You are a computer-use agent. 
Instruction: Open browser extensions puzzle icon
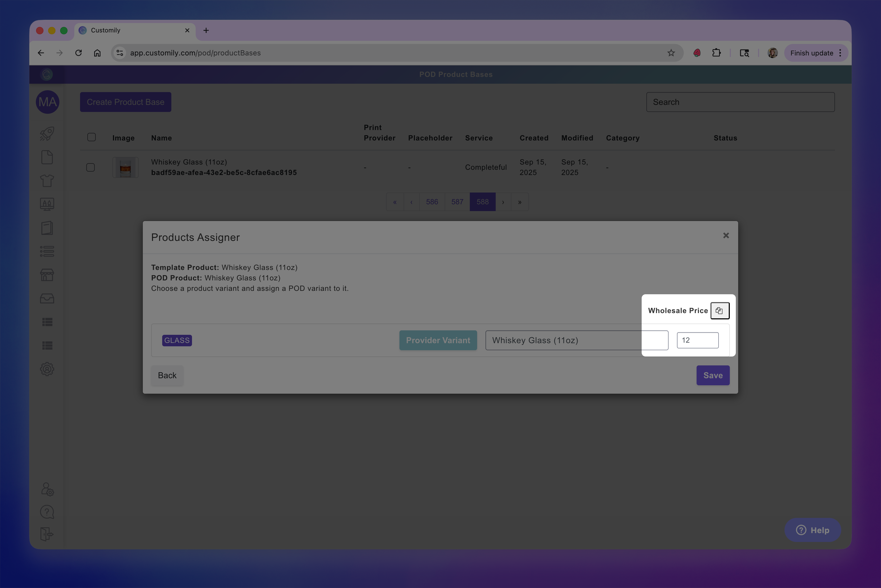tap(716, 53)
